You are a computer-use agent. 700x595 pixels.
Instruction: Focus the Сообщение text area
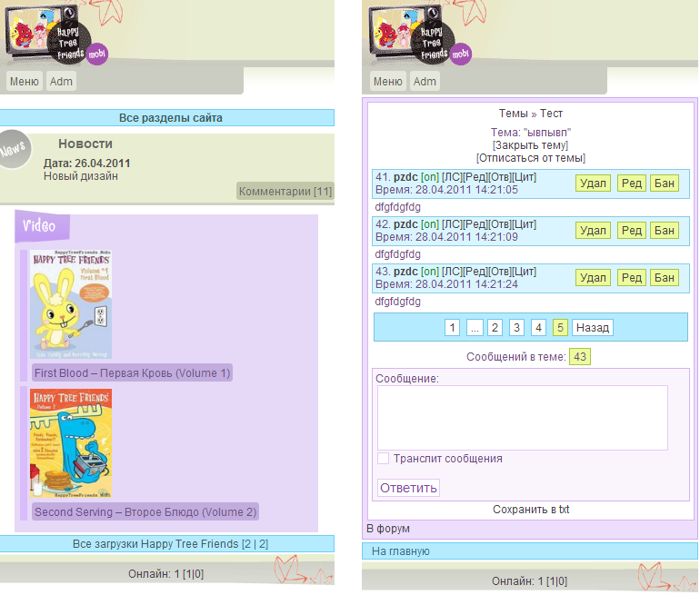click(523, 418)
